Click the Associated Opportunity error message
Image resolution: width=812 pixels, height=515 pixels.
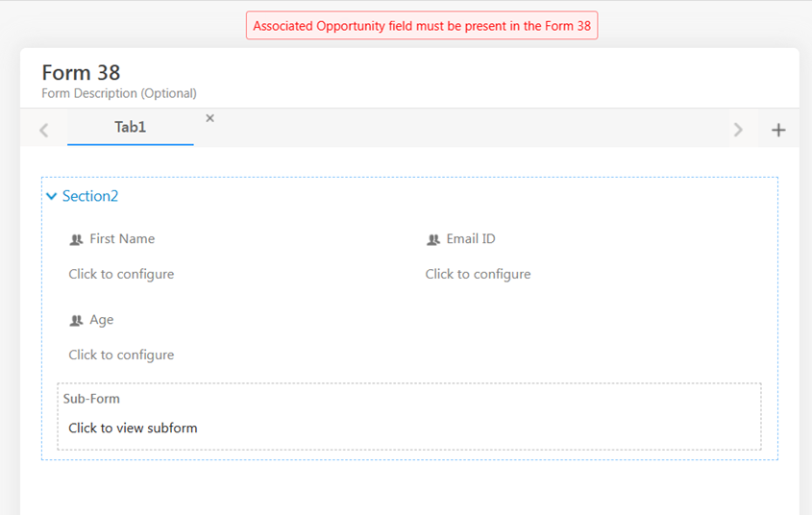[x=422, y=26]
